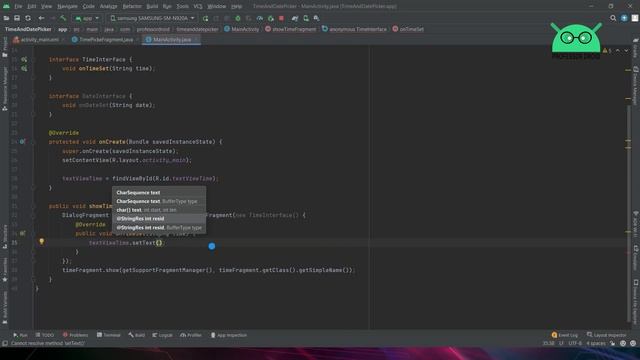The width and height of the screenshot is (640, 360).
Task: Click the Search Everywhere magnifier icon
Action: tap(613, 18)
